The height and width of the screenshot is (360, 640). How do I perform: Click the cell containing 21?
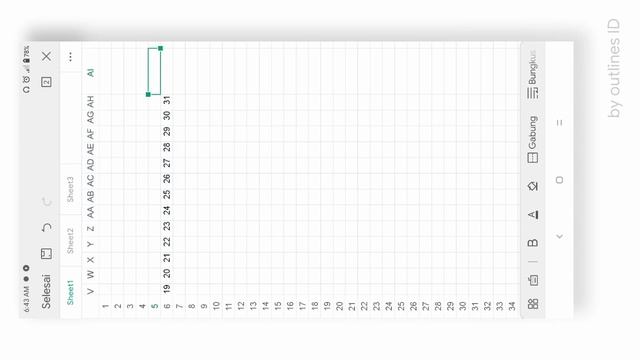tap(167, 258)
